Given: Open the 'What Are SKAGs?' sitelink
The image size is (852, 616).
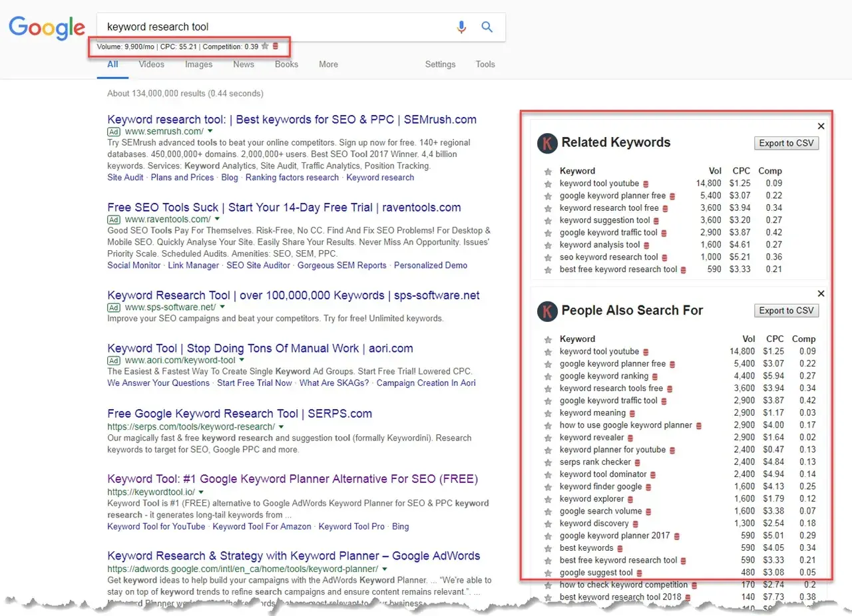Looking at the screenshot, I should pyautogui.click(x=335, y=383).
